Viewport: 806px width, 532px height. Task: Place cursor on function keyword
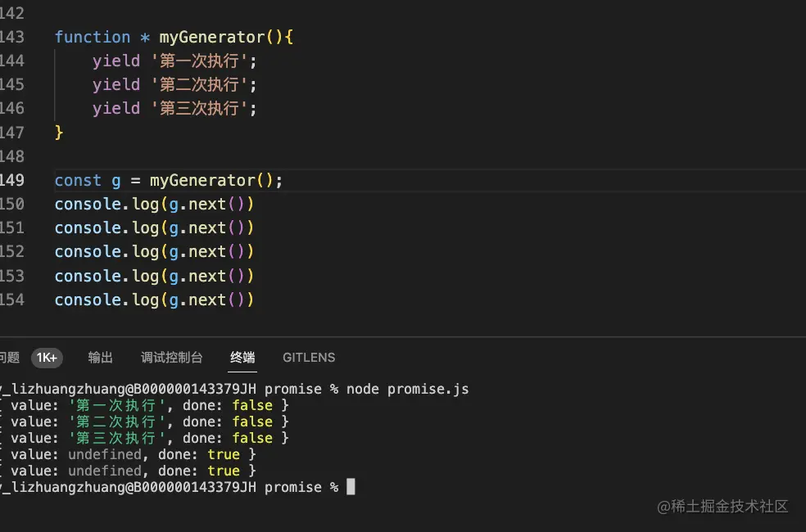[x=93, y=37]
